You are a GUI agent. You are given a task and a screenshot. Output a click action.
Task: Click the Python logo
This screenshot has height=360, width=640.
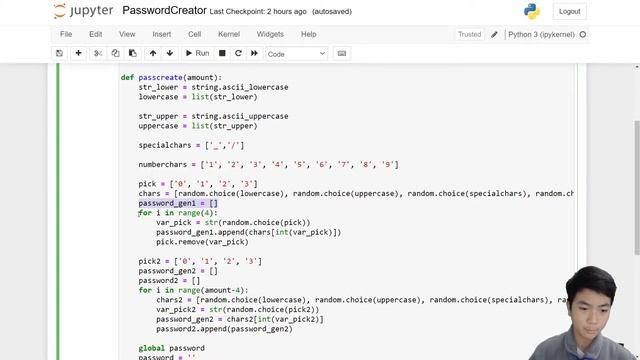532,11
